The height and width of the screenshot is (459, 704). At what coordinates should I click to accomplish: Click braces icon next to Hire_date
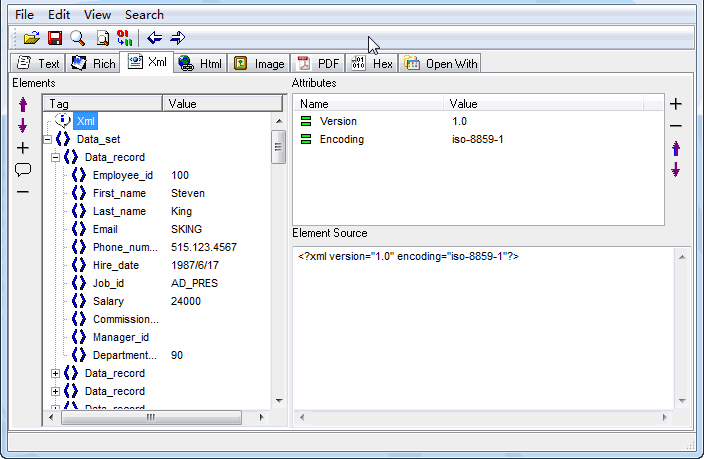(x=79, y=265)
